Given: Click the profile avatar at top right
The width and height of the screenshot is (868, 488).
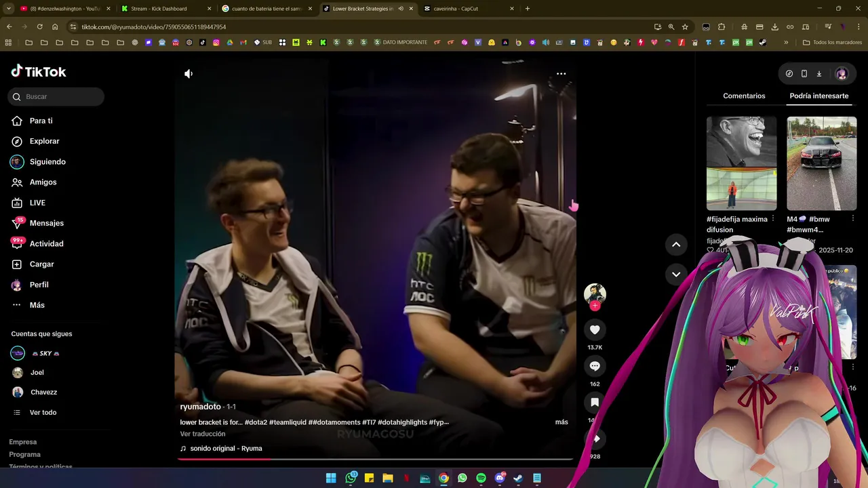Looking at the screenshot, I should (842, 73).
